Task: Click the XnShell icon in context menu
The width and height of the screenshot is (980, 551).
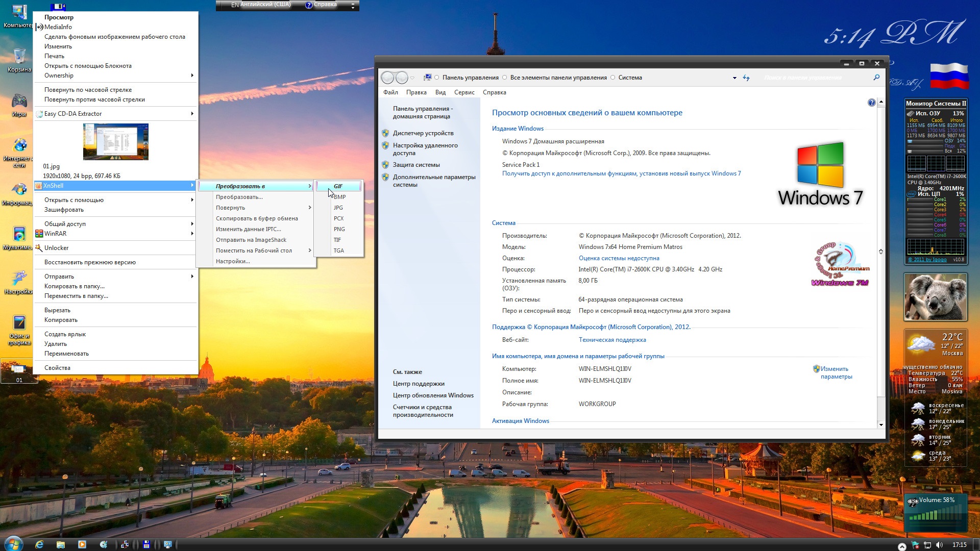Action: click(38, 186)
